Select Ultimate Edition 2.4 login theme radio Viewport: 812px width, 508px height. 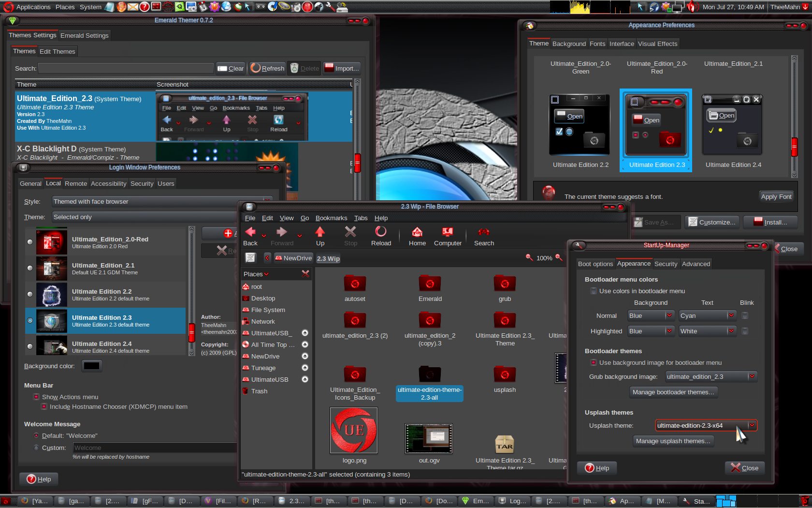(x=30, y=346)
